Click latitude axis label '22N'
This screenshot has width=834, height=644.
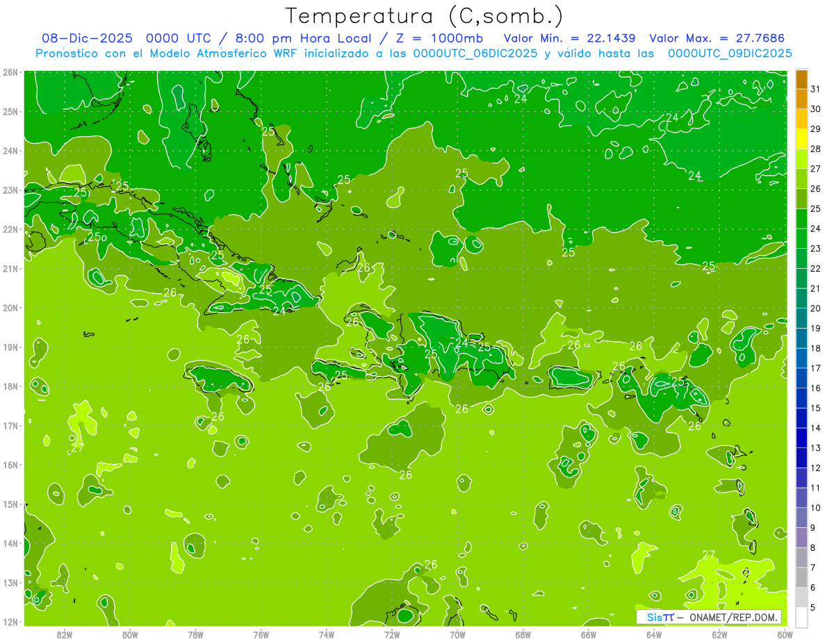click(x=10, y=229)
